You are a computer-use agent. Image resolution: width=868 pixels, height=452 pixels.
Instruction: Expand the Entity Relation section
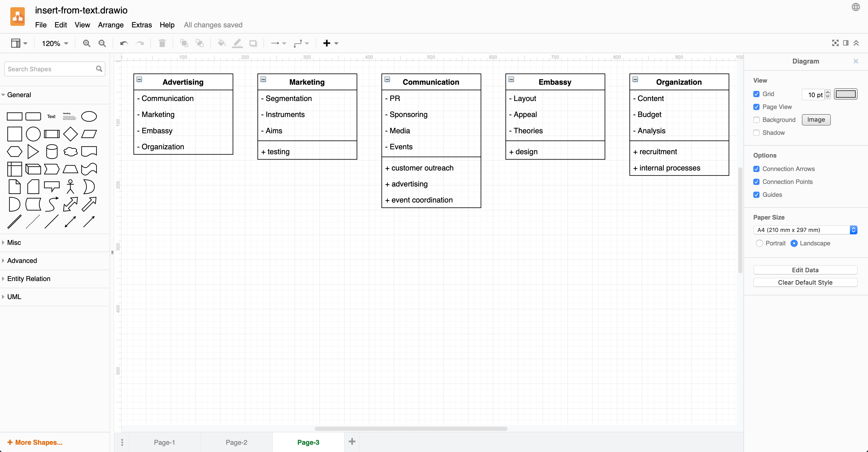click(x=29, y=278)
